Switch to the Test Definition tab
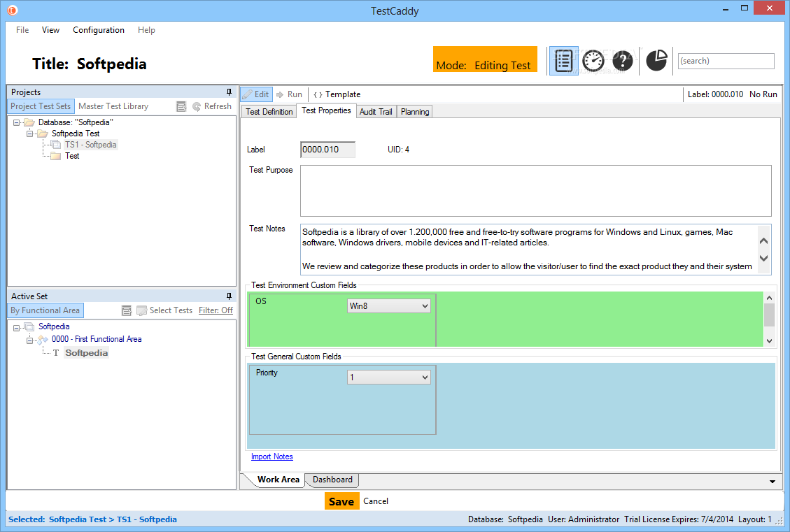Image resolution: width=790 pixels, height=532 pixels. (269, 112)
